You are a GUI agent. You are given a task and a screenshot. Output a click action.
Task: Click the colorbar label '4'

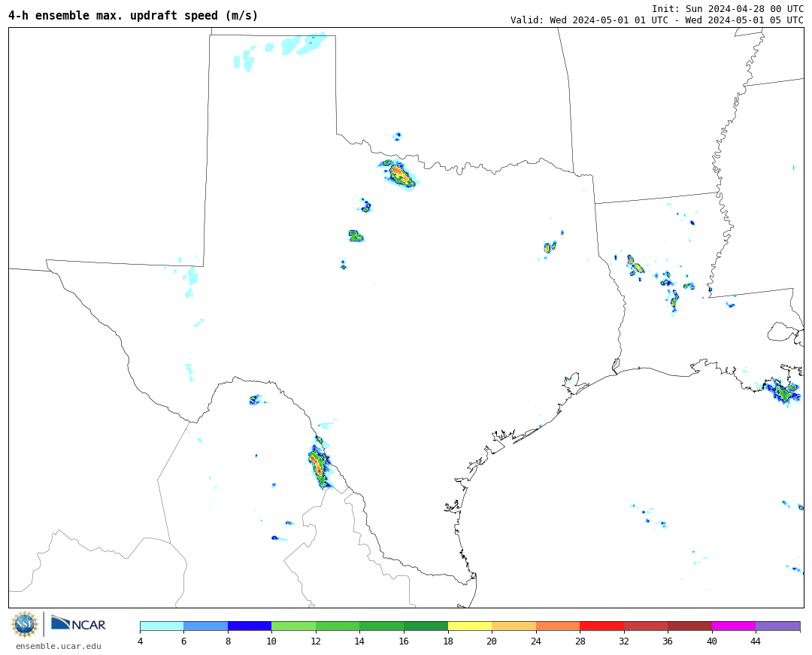tap(141, 641)
